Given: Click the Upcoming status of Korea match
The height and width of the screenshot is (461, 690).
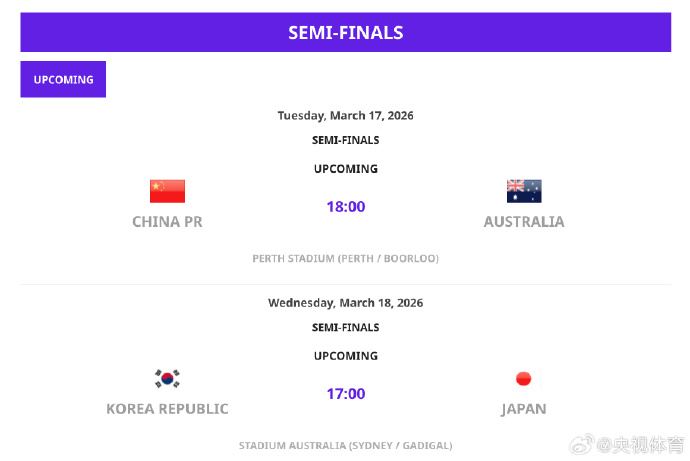Looking at the screenshot, I should 346,356.
